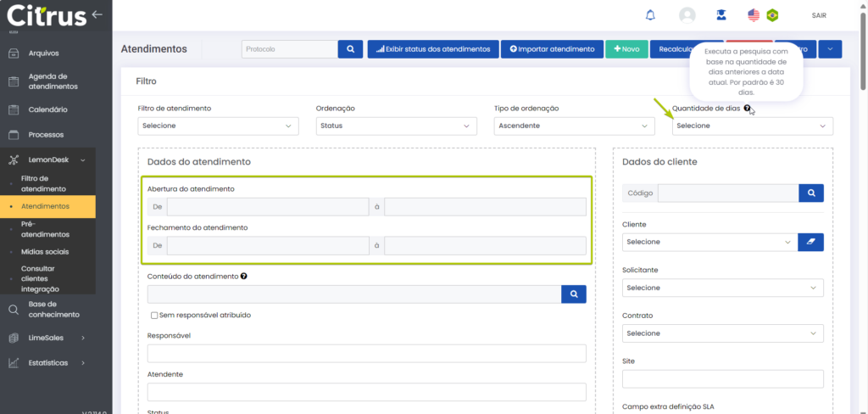Click the Importar atendimento button
This screenshot has height=414, width=868.
552,49
